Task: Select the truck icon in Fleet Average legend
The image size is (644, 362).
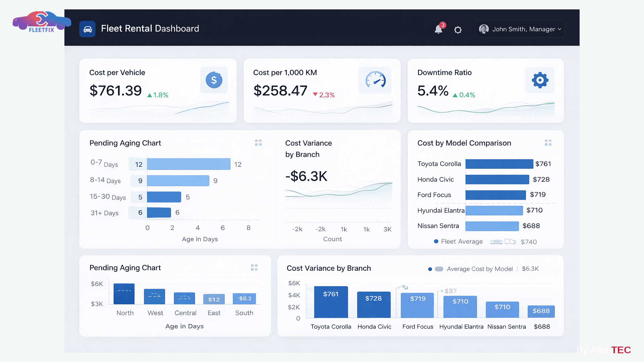Action: 511,241
